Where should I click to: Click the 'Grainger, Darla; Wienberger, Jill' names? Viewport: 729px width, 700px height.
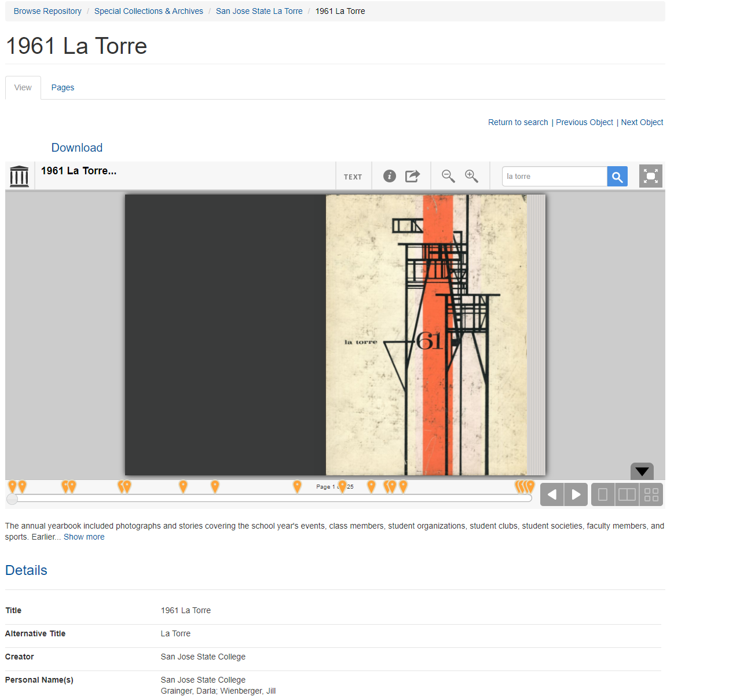[218, 691]
